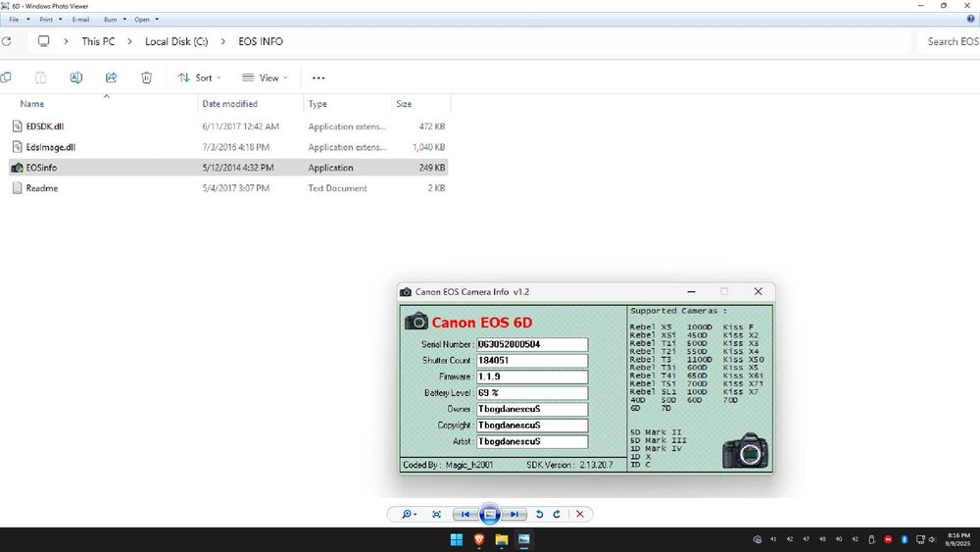Open the View dropdown
This screenshot has width=980, height=552.
pos(265,77)
